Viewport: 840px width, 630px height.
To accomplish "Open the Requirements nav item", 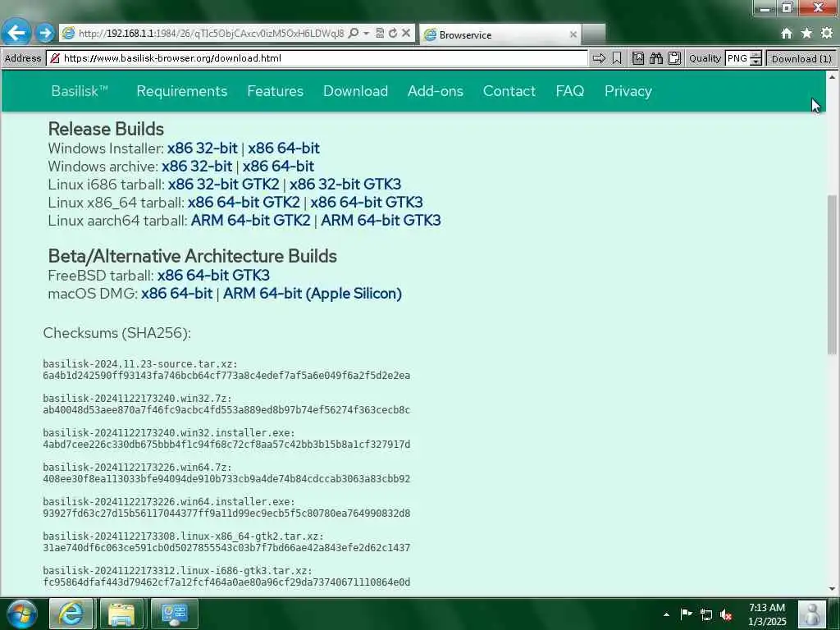I will [181, 91].
